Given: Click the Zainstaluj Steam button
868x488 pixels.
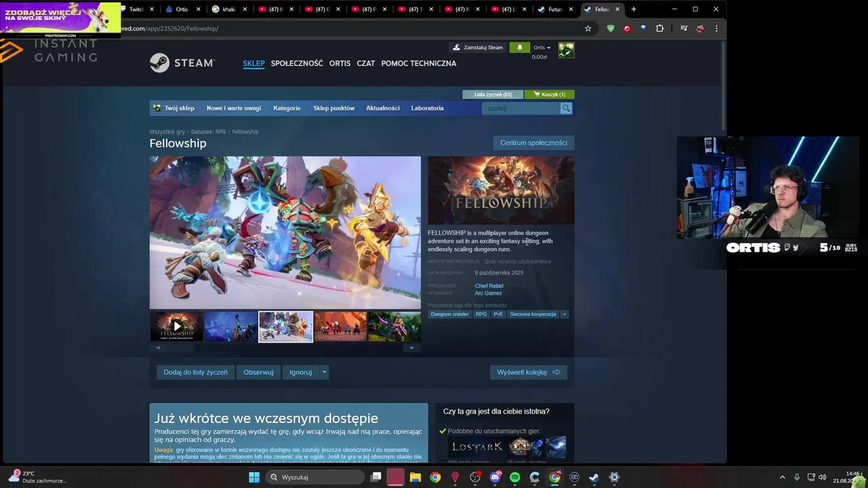Looking at the screenshot, I should point(478,47).
